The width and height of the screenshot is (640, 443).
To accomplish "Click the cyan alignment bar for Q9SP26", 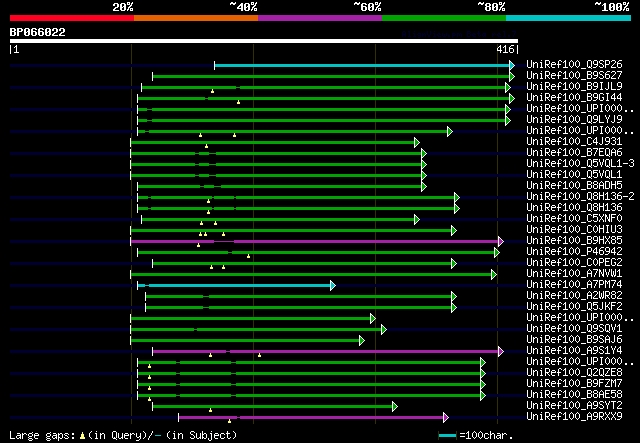I will pos(362,65).
